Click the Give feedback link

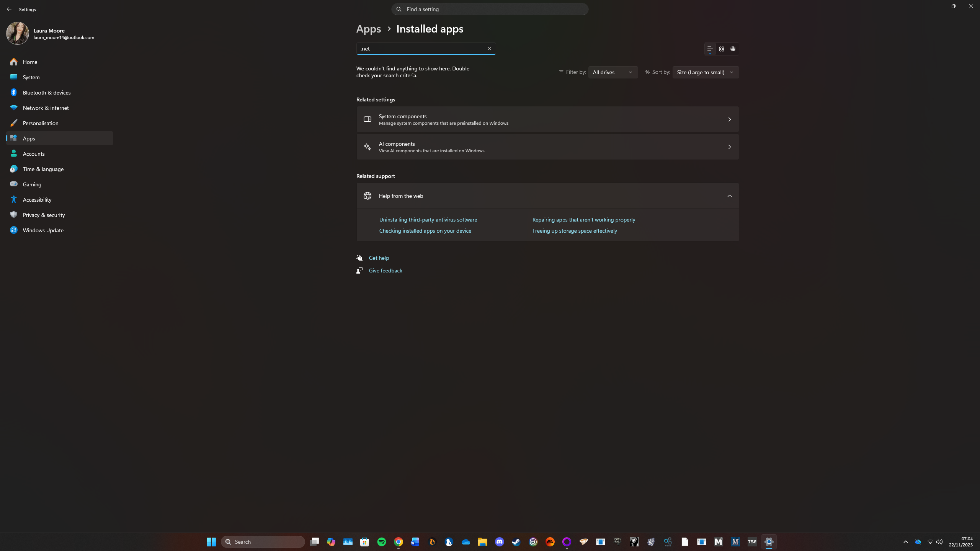(385, 270)
